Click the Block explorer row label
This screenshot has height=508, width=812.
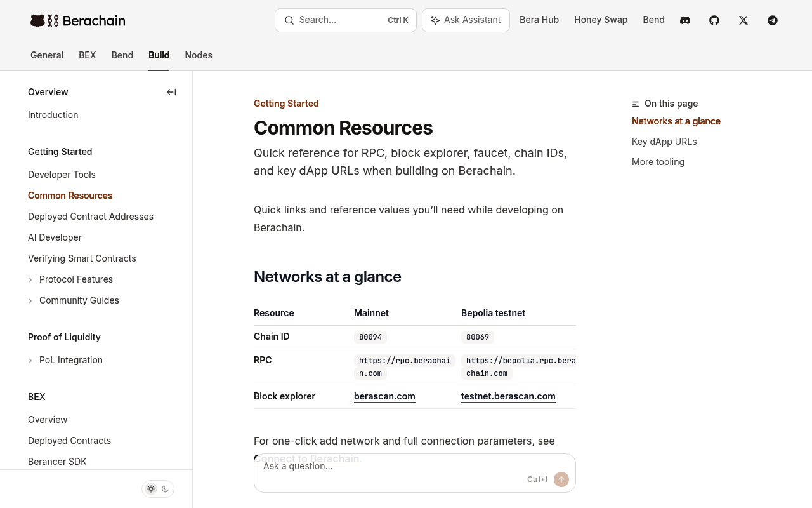pyautogui.click(x=284, y=396)
